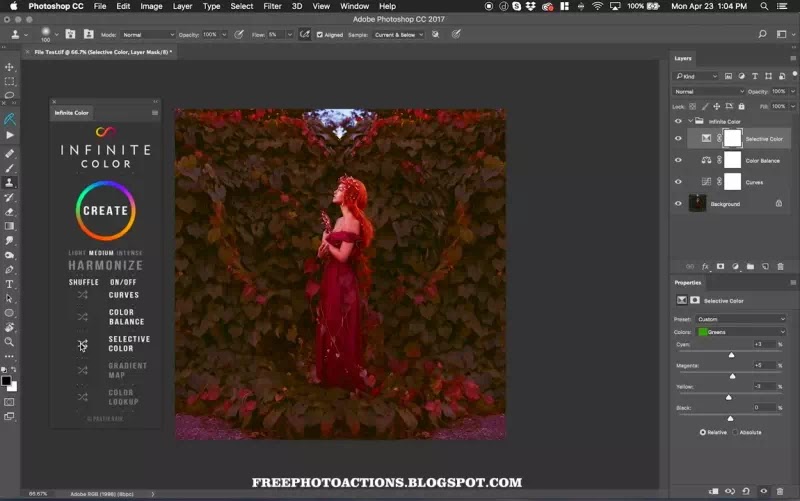The image size is (800, 501).
Task: Create new fill or adjustment layer icon
Action: 735,266
